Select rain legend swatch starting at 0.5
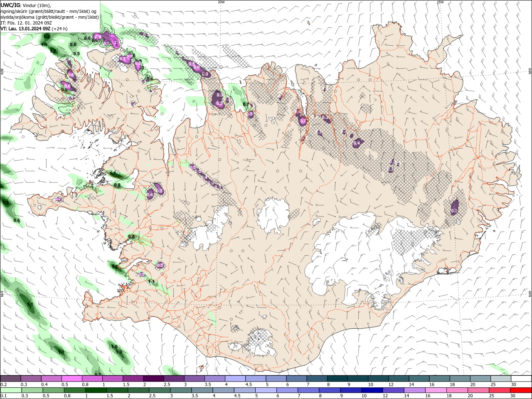This screenshot has width=532, height=399. 53,390
